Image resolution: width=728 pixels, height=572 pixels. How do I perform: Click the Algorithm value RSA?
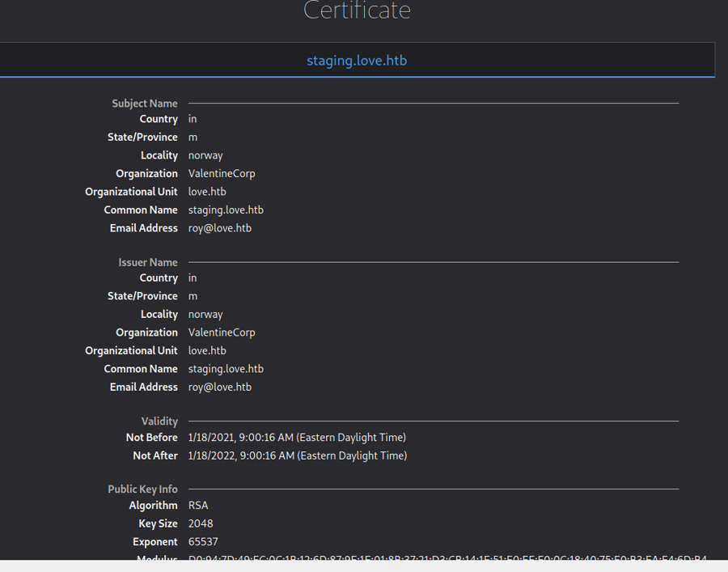[x=198, y=506]
